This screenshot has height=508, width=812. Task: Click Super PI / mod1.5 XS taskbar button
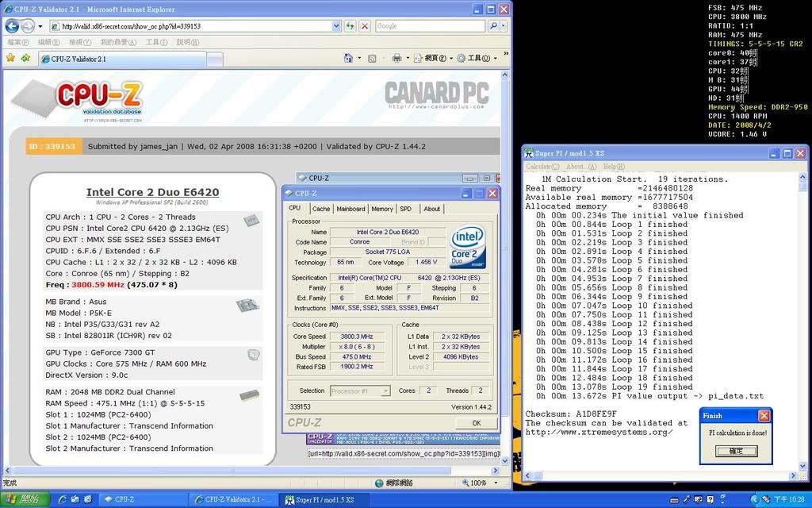point(324,500)
